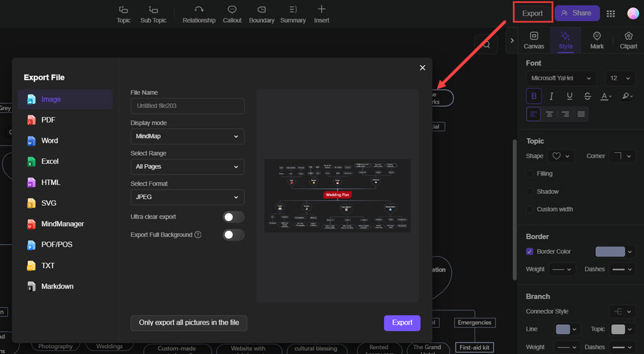Switch to the Canvas tab

(x=534, y=40)
